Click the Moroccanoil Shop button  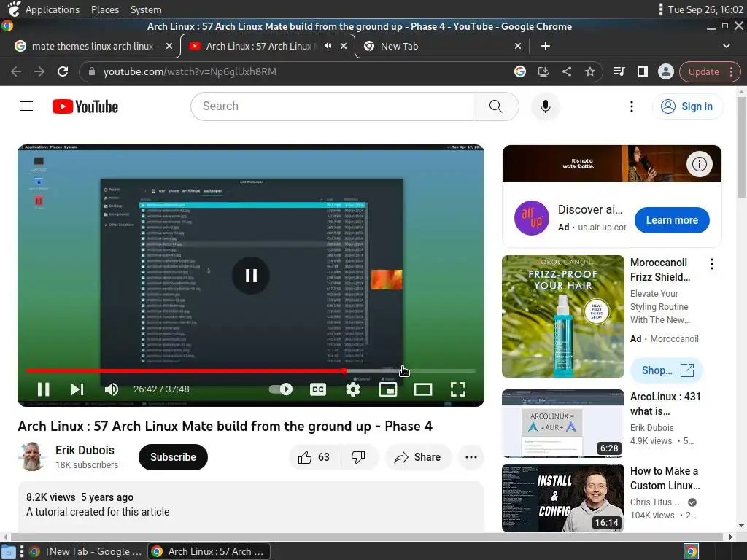pos(667,370)
